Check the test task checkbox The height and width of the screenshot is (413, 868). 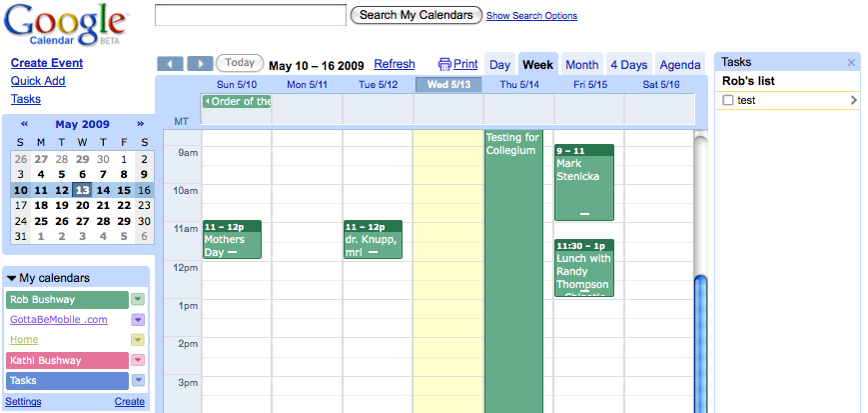pos(728,100)
